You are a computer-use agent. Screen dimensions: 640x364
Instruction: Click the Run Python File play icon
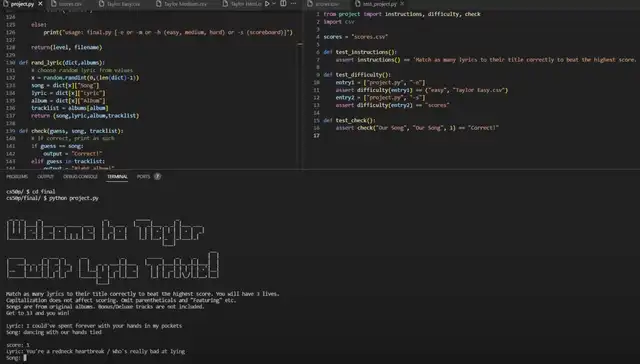[267, 4]
